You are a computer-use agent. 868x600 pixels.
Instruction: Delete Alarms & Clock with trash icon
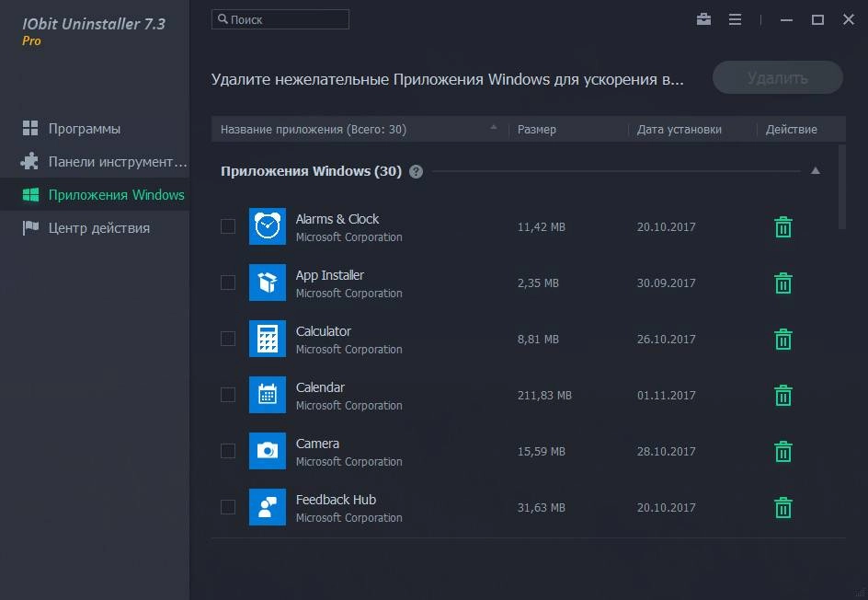(782, 226)
